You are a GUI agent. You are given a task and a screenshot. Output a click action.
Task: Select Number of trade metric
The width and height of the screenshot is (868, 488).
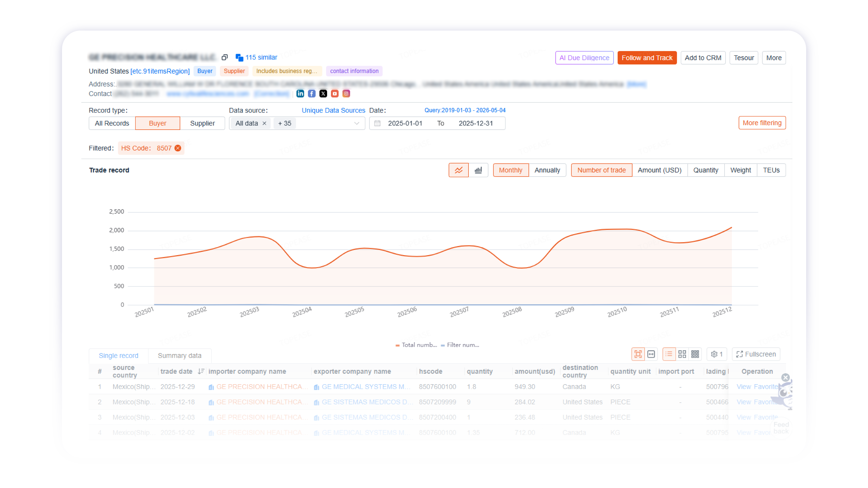tap(601, 170)
